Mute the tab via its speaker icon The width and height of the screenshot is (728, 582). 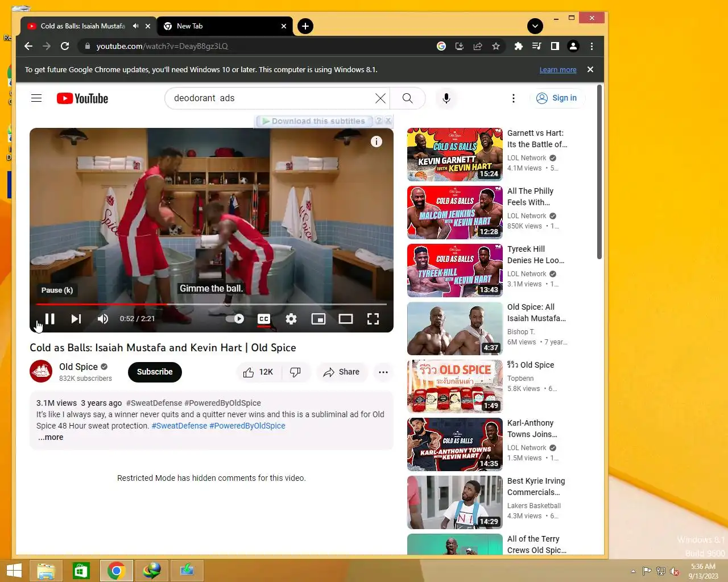click(135, 26)
